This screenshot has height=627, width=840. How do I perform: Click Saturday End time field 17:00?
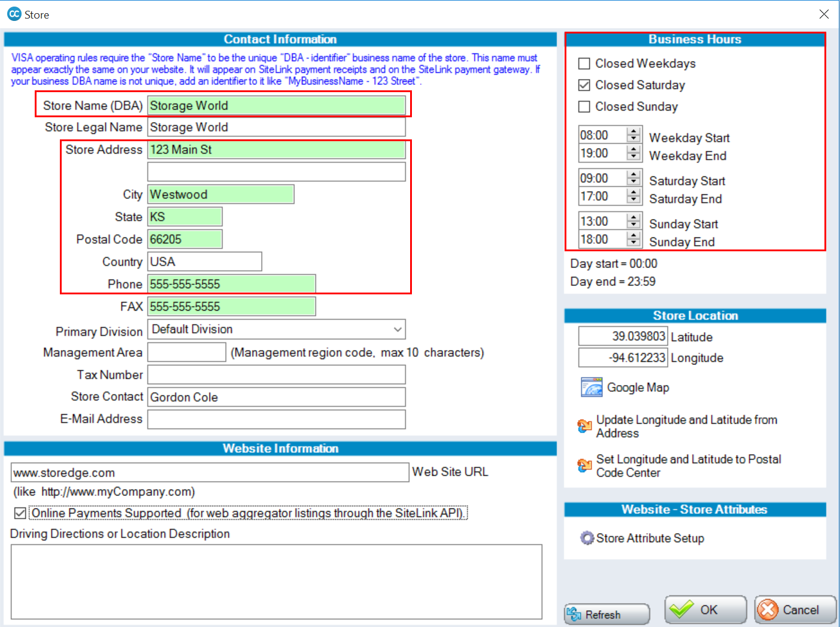pos(603,196)
